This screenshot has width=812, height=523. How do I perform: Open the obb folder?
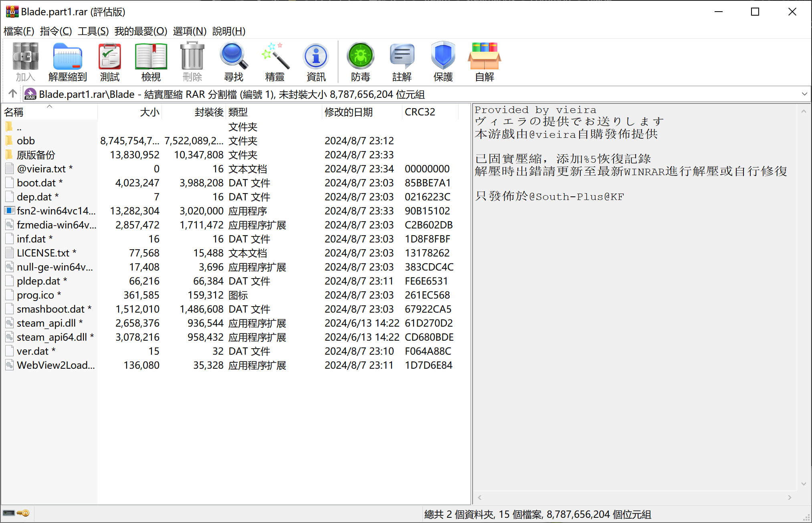pos(26,141)
